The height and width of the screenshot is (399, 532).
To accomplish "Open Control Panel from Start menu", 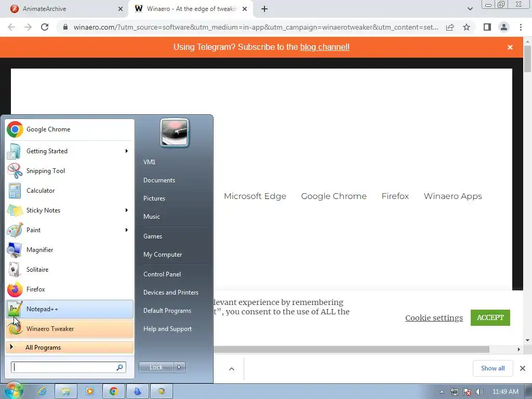I will [x=162, y=274].
